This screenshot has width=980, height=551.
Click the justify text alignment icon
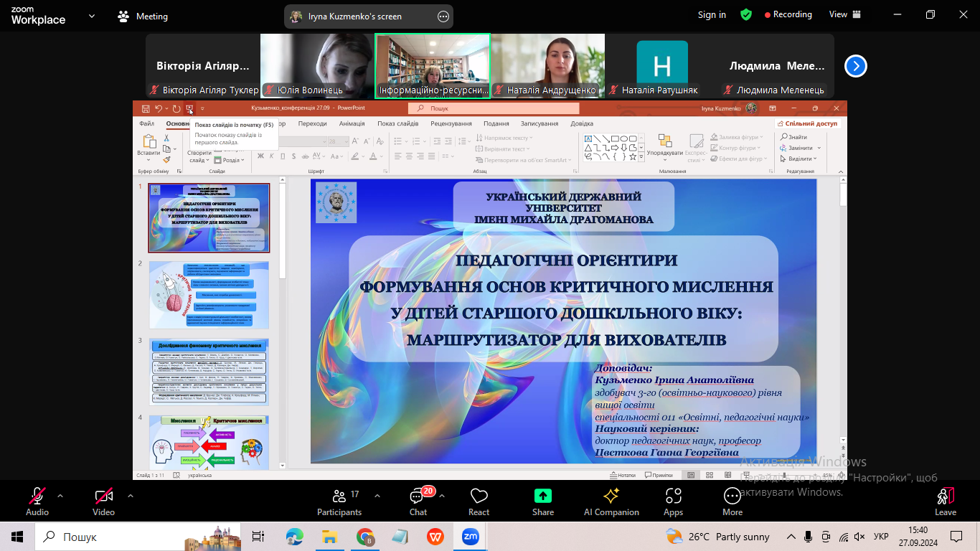431,156
